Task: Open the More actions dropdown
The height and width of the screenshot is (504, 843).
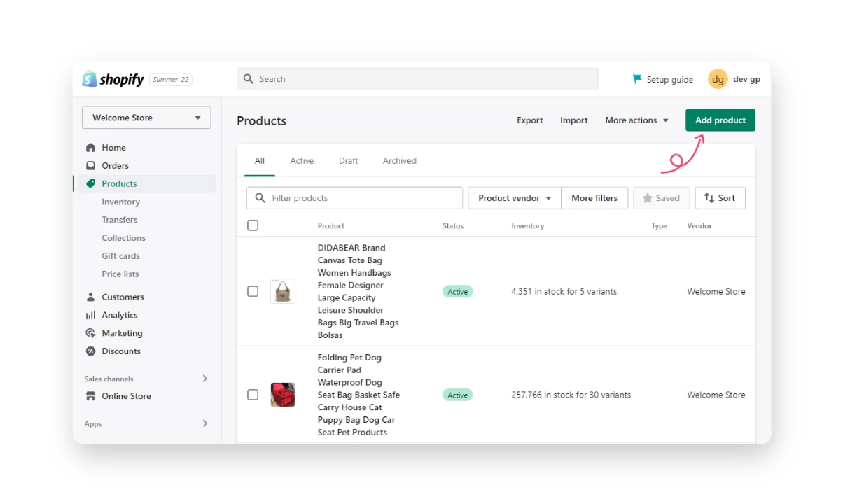Action: tap(637, 120)
